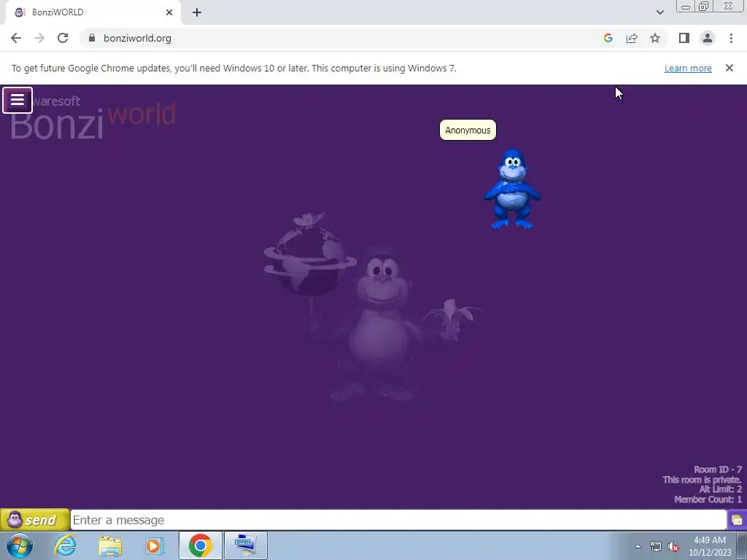Reload the bonziworld.org page
Viewport: 747px width, 560px height.
pos(63,38)
